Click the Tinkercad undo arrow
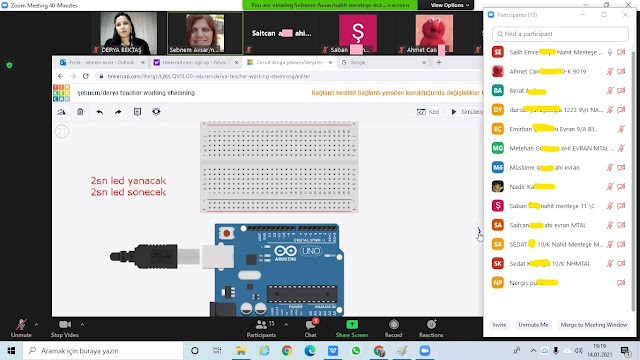The image size is (640, 360). [100, 112]
